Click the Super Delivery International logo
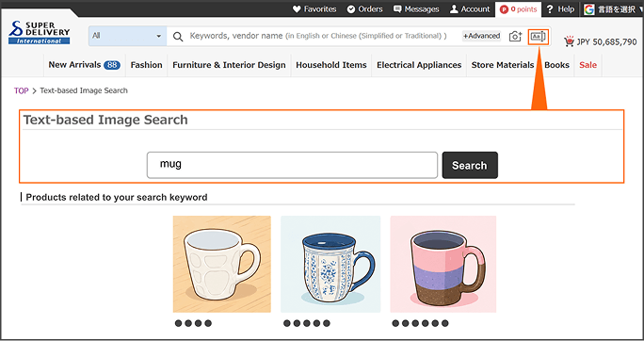Screen dimensions: 644x341 (x=39, y=32)
